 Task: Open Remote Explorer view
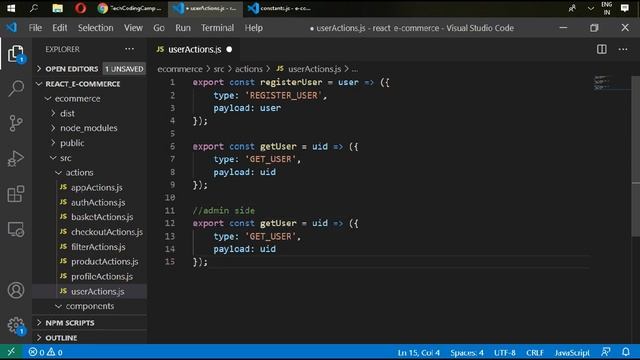coord(16,229)
